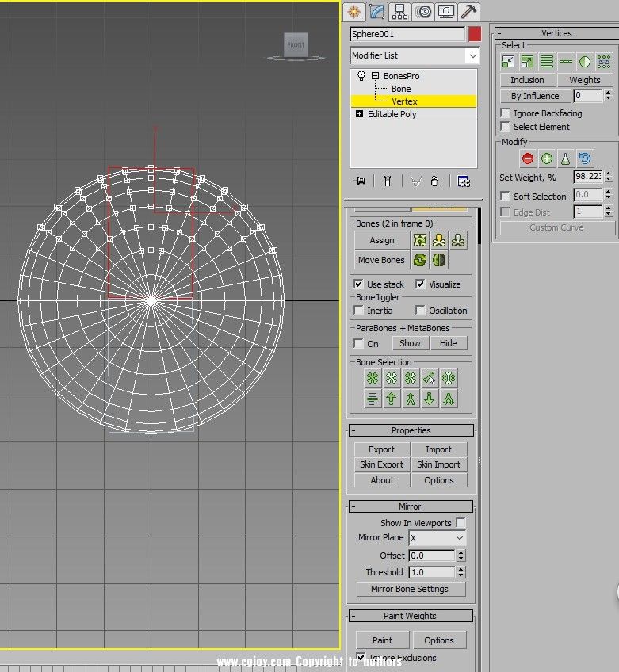Collapse the Mirror rollout
Screen dimensions: 619x672
(x=411, y=506)
